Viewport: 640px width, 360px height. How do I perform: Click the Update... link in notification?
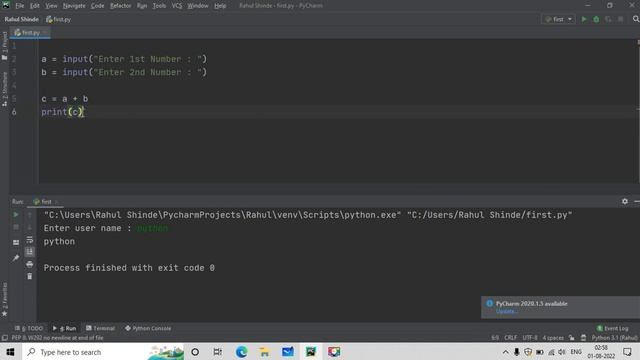tap(507, 311)
